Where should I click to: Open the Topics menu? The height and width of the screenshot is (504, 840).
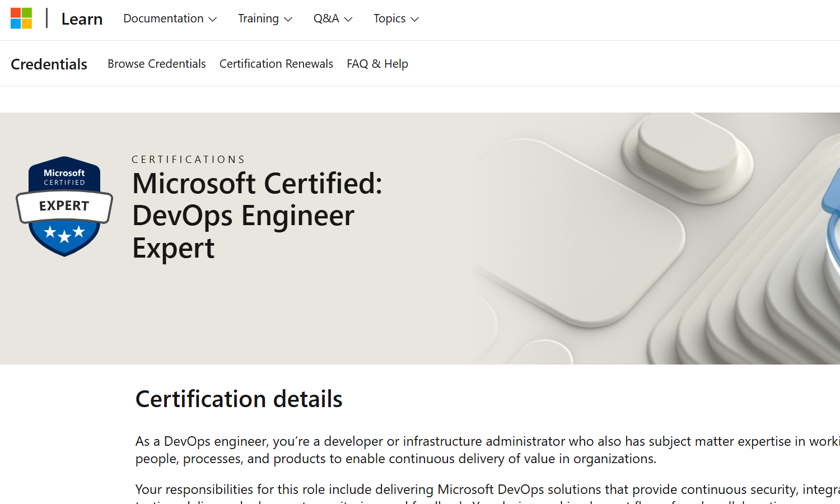tap(389, 18)
